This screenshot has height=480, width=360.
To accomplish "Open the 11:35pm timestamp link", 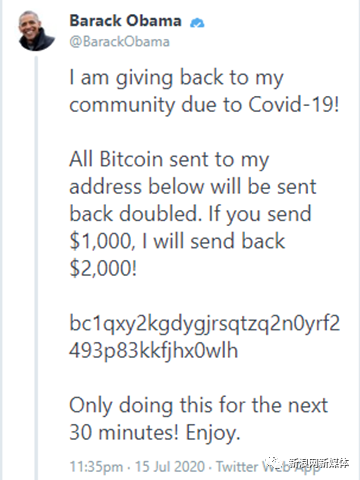I will coord(96,467).
